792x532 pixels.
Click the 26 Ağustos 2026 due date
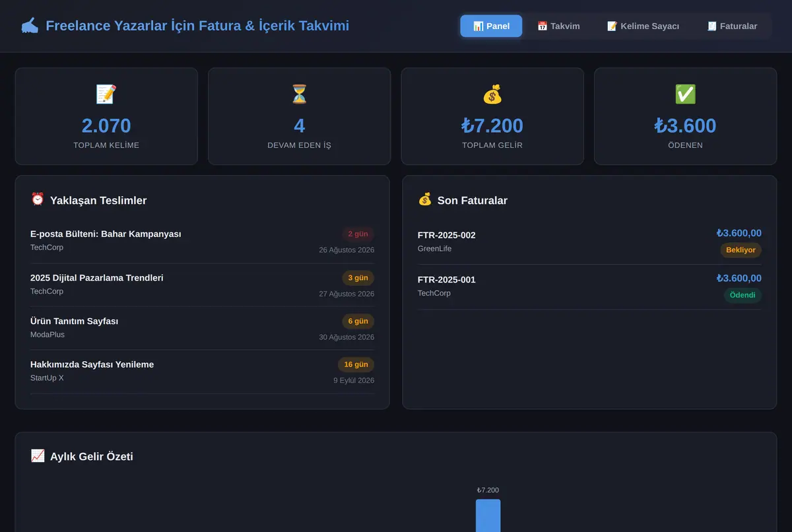(x=346, y=250)
